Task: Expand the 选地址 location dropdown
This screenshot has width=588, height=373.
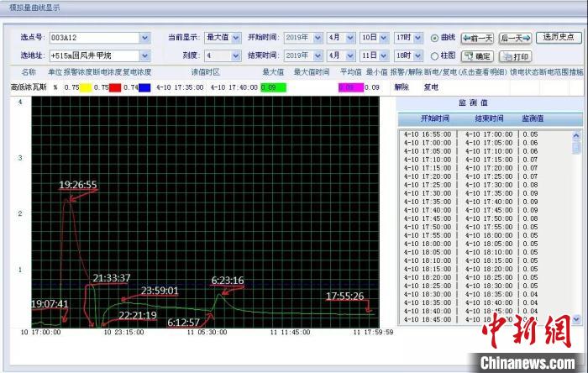Action: coord(144,55)
